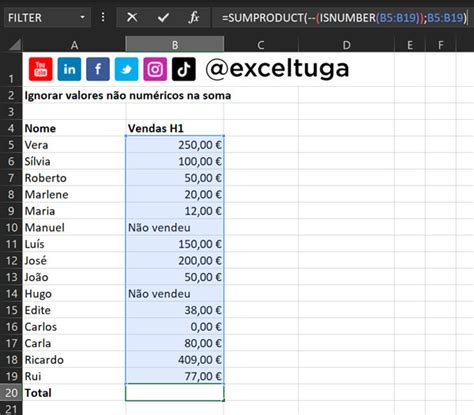Screen dimensions: 474x415
Task: Select column D header
Action: 346,45
